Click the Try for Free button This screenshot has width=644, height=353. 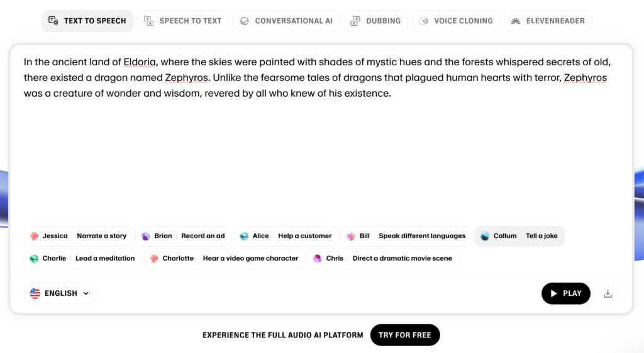click(404, 335)
